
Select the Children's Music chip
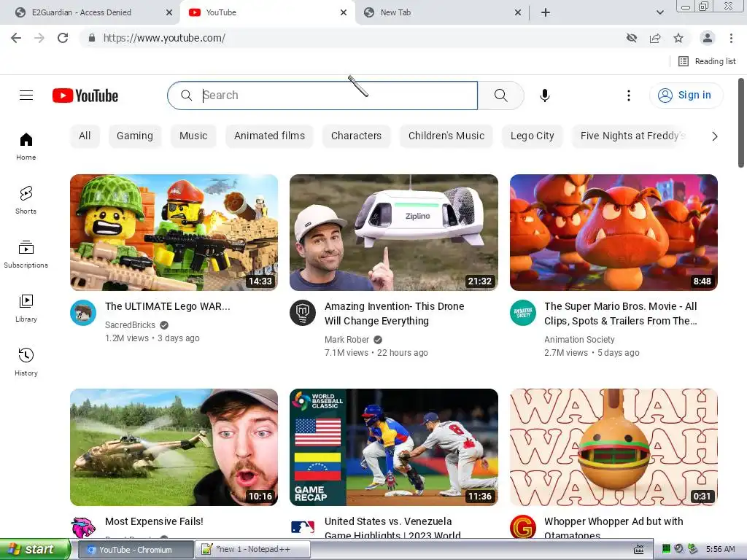coord(446,136)
